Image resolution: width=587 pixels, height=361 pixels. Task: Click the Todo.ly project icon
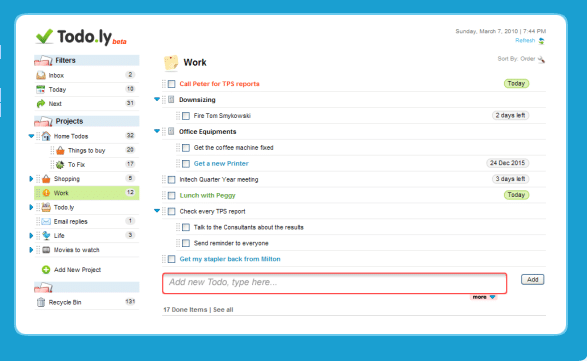[46, 207]
